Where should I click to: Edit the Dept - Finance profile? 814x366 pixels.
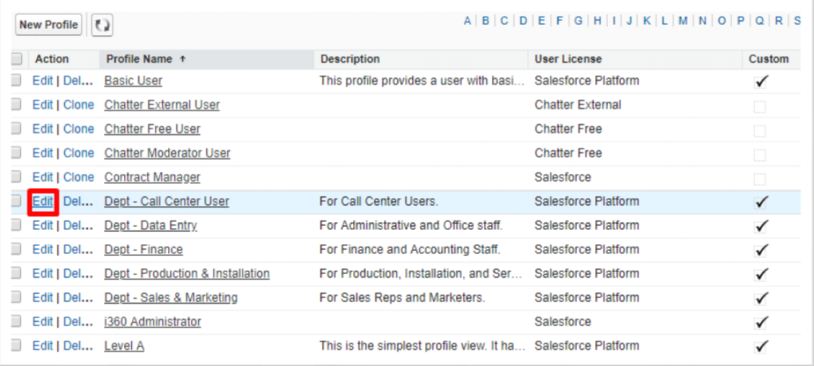pyautogui.click(x=43, y=249)
